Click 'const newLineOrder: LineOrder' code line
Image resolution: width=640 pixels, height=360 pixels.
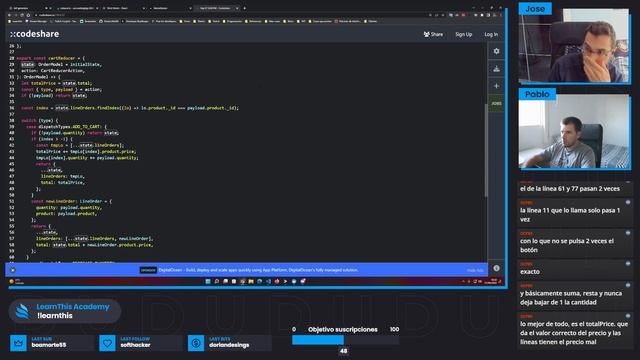(71, 201)
